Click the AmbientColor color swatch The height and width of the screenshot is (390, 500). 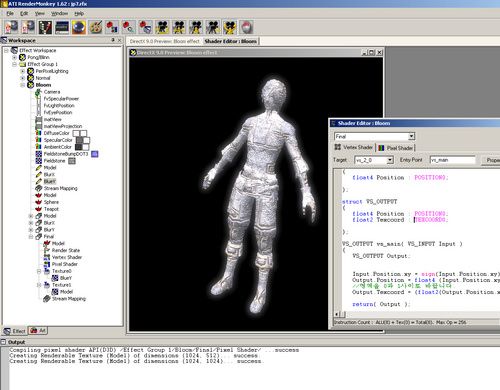[82, 147]
